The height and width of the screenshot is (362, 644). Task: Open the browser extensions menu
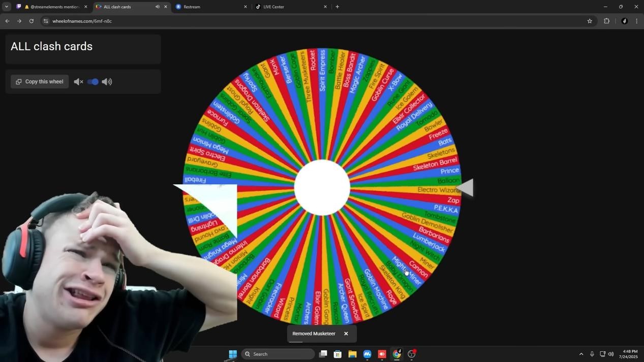click(606, 21)
